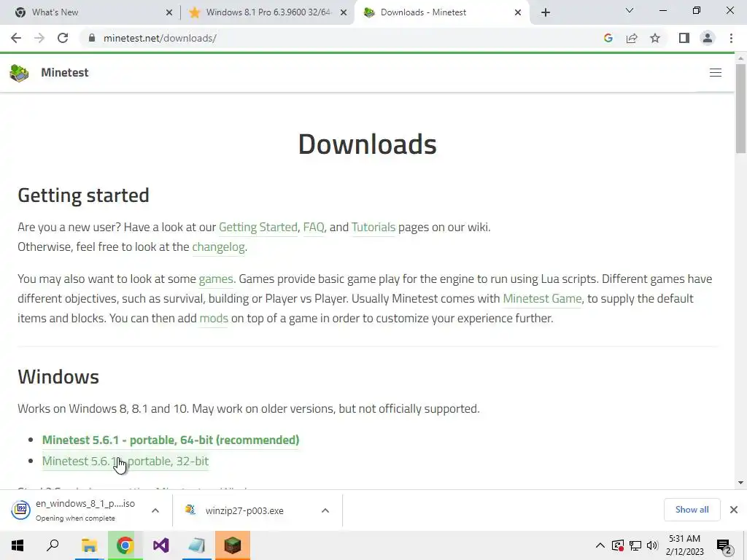Close the Downloads - Minetest tab
This screenshot has width=747, height=560.
tap(518, 13)
